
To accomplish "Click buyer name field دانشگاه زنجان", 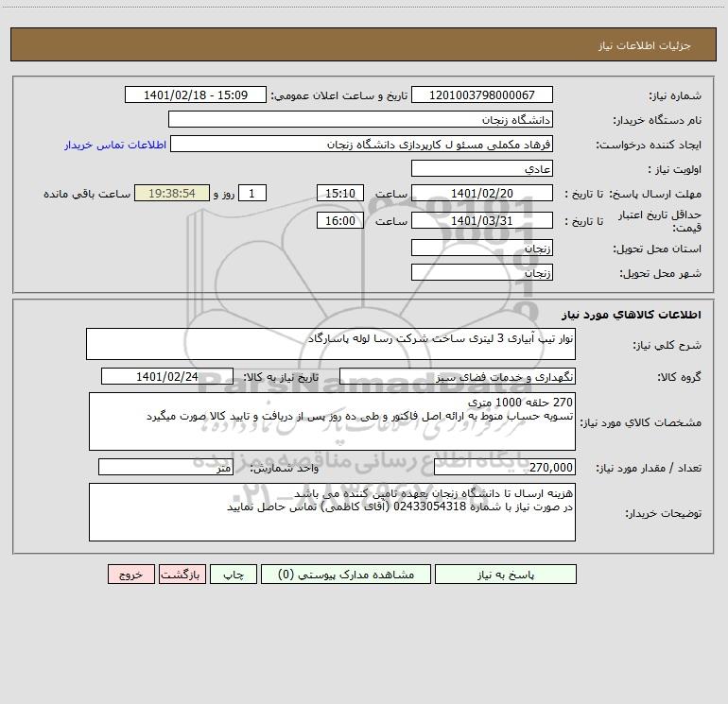I will [x=360, y=119].
